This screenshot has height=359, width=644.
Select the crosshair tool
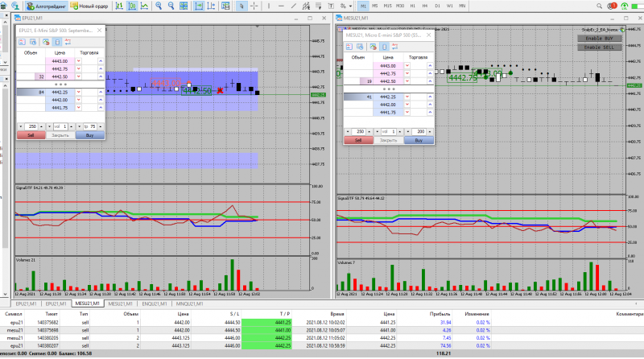pyautogui.click(x=254, y=6)
